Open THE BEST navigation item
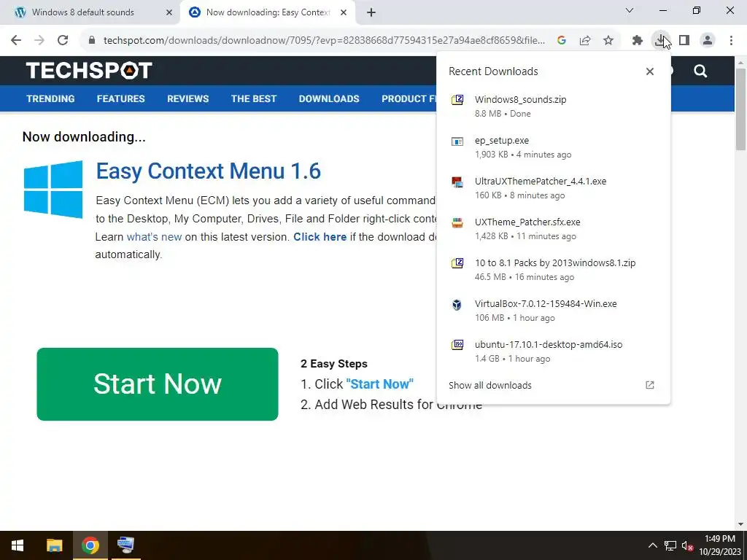The image size is (747, 560). tap(253, 98)
